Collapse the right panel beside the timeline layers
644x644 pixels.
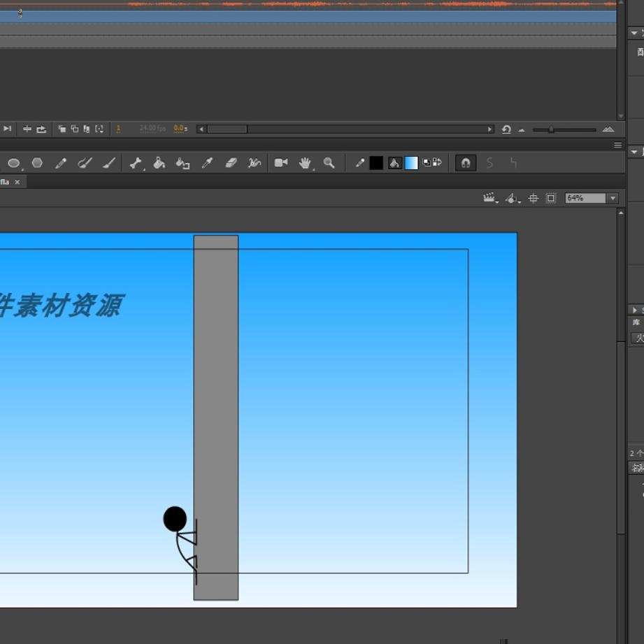pyautogui.click(x=634, y=33)
